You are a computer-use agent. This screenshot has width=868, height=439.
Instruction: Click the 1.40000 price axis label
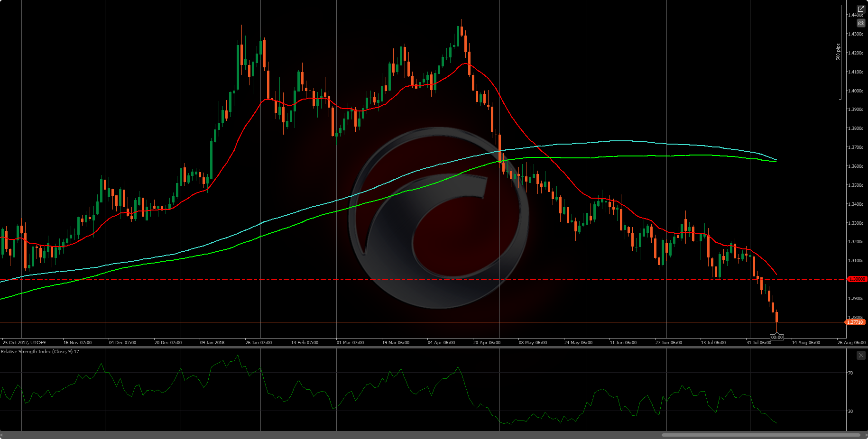point(856,91)
